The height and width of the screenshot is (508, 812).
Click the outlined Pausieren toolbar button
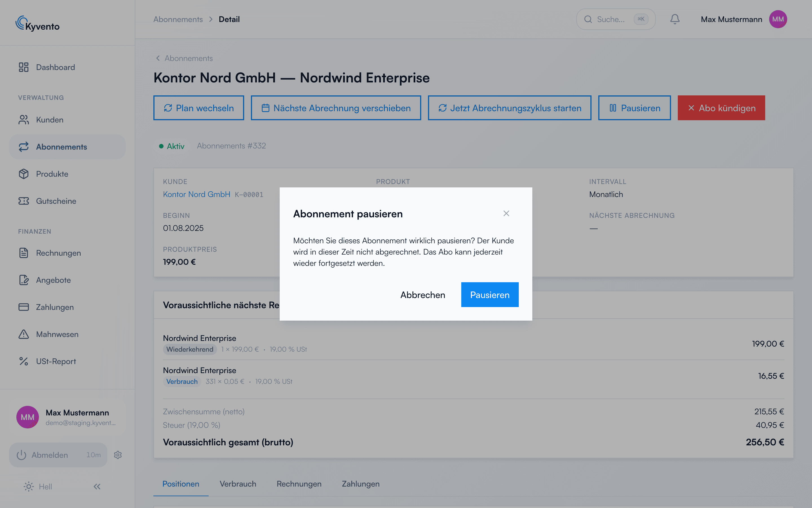click(x=634, y=108)
